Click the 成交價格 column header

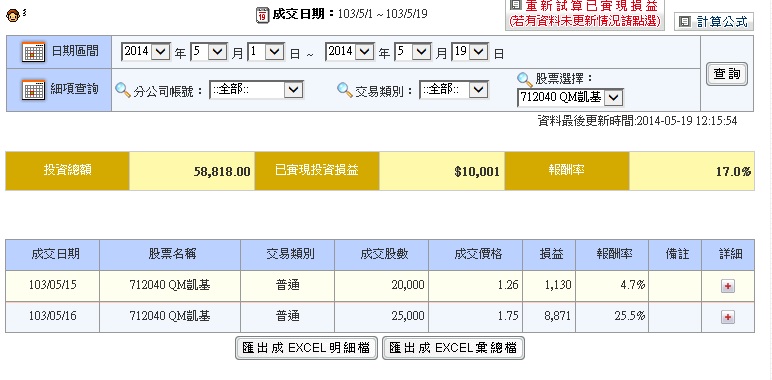coord(476,254)
